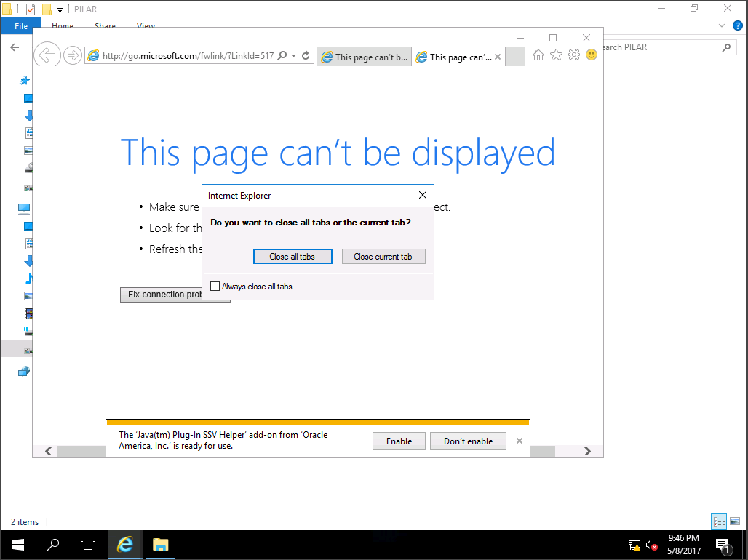Switch to first 'This page can't b...' tab
The height and width of the screenshot is (560, 748).
[364, 57]
